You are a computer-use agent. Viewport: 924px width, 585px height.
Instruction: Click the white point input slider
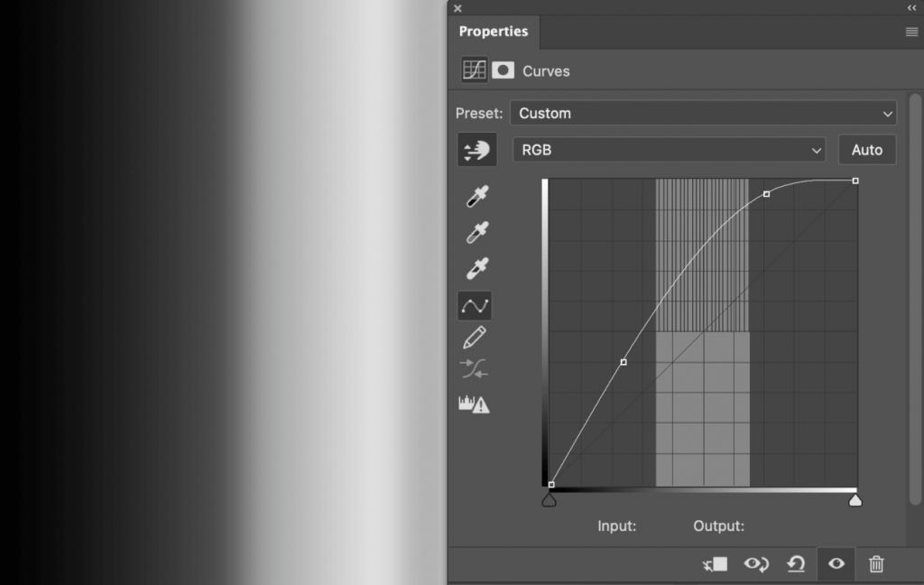click(855, 500)
